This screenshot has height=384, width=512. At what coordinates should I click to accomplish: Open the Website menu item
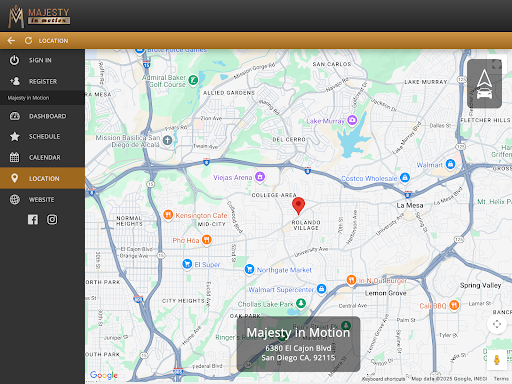click(x=42, y=200)
